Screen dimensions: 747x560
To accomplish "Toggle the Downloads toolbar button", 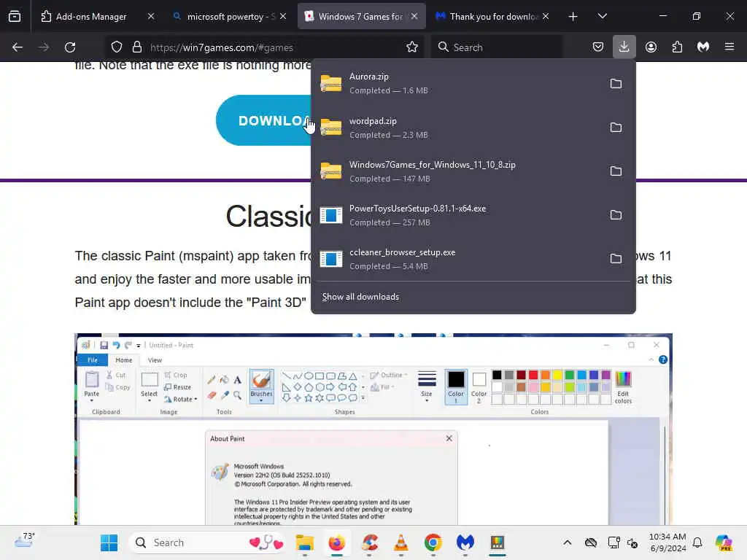I will (x=624, y=47).
